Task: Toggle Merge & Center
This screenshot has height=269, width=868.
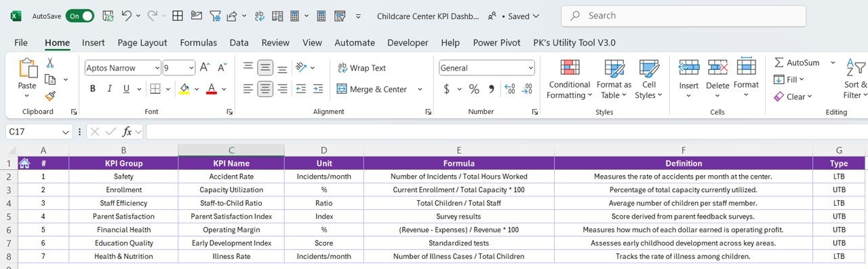Action: click(x=372, y=89)
